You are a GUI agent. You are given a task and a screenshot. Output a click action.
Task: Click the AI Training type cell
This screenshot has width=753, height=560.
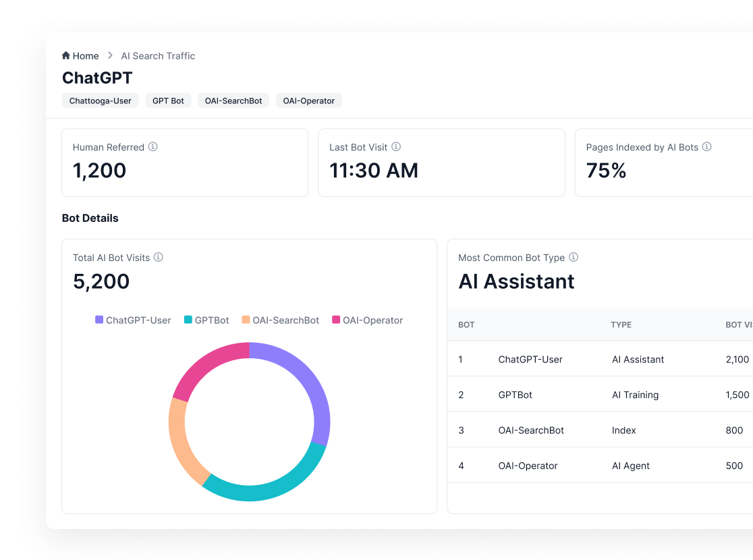coord(636,395)
